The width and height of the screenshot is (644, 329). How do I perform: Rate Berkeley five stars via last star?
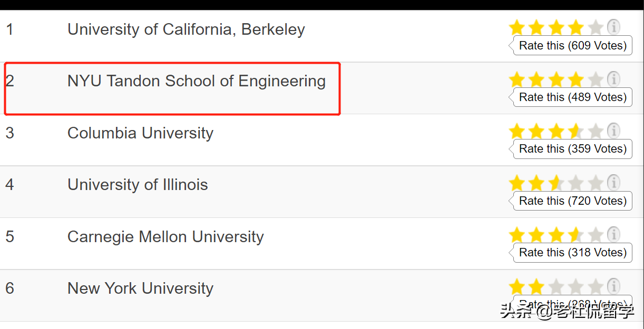coord(595,27)
